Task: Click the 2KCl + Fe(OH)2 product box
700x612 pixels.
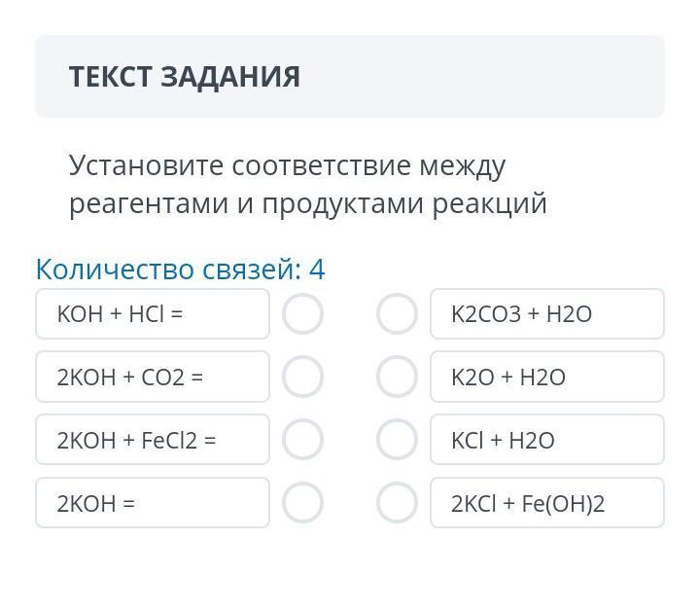Action: coord(546,503)
